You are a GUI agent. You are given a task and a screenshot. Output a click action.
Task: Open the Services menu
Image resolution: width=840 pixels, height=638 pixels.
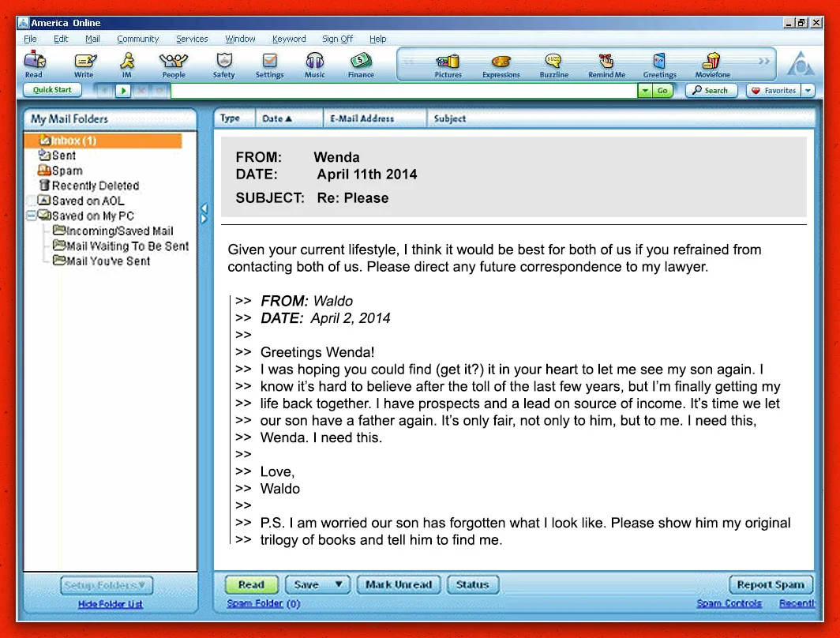tap(192, 39)
